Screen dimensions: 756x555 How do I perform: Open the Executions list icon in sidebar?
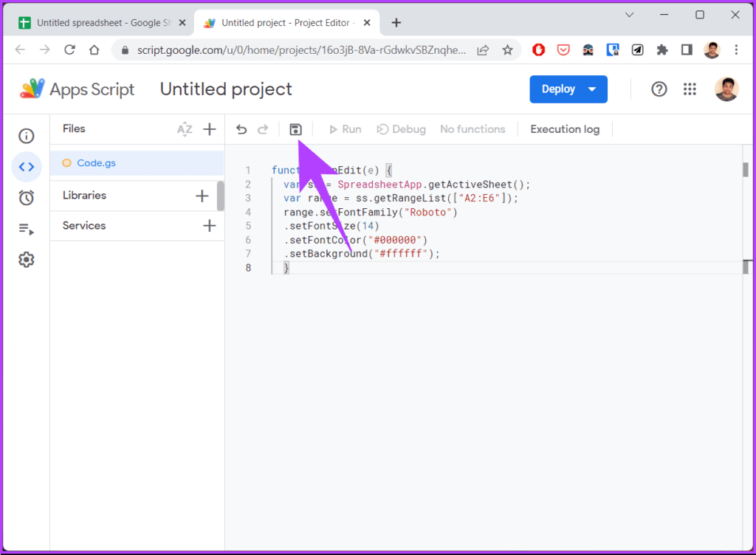pos(27,229)
